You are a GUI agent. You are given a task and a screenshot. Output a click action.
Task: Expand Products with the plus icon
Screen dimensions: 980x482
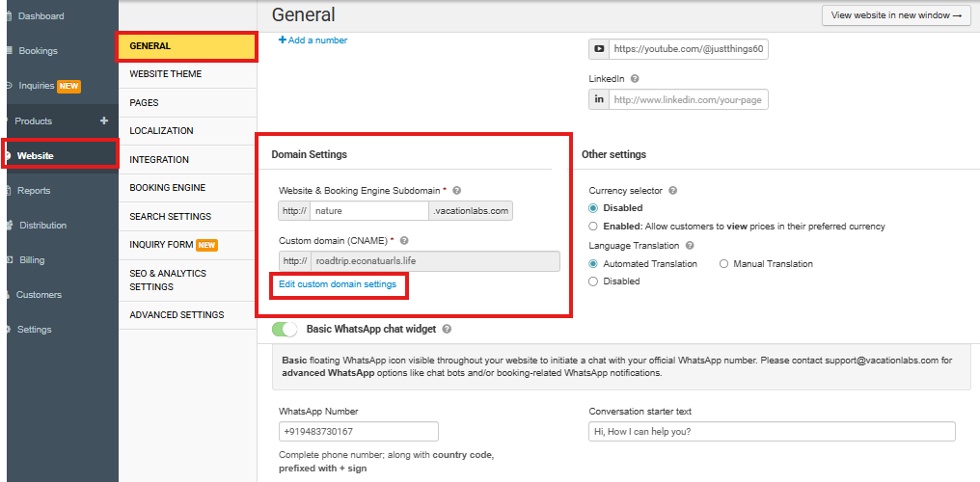(104, 121)
